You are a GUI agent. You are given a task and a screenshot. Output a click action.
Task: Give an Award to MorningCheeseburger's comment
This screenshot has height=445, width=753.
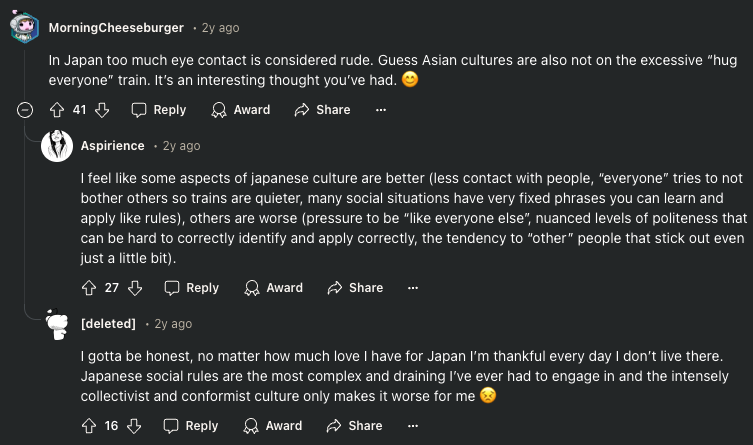tap(241, 110)
